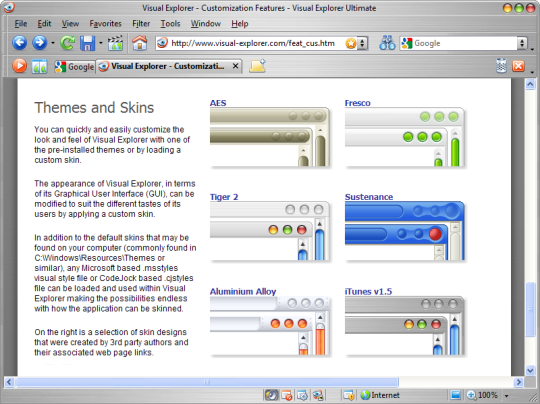540x404 pixels.
Task: Click the binoculars search icon
Action: [387, 43]
